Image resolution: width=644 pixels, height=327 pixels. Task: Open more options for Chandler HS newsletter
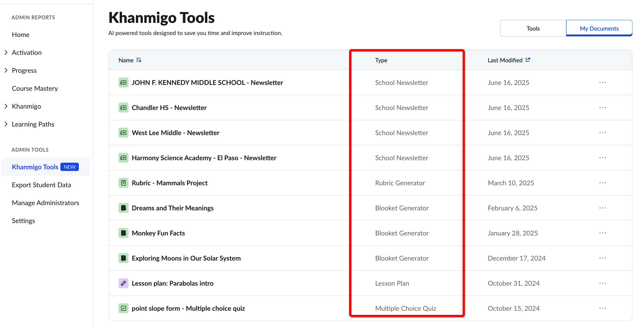[x=603, y=108]
